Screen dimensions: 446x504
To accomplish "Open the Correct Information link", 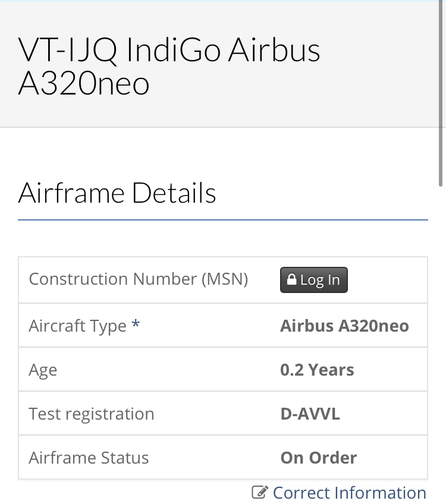I will pyautogui.click(x=349, y=493).
